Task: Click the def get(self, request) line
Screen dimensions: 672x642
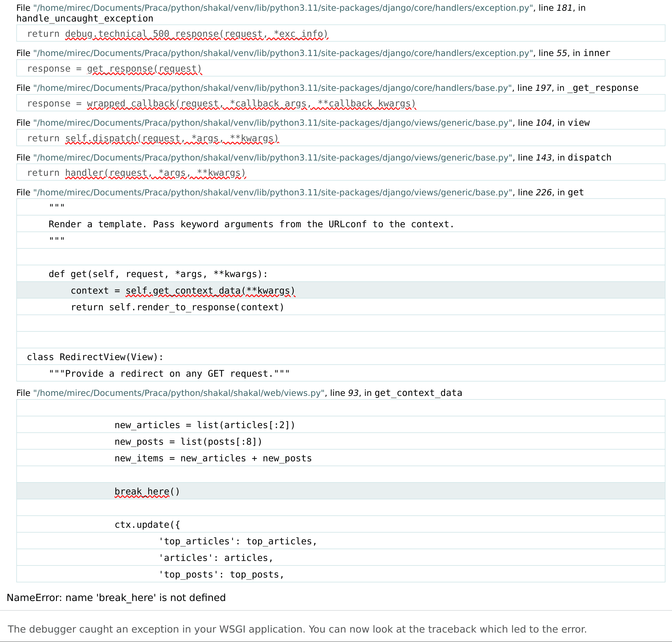Action: (x=158, y=274)
